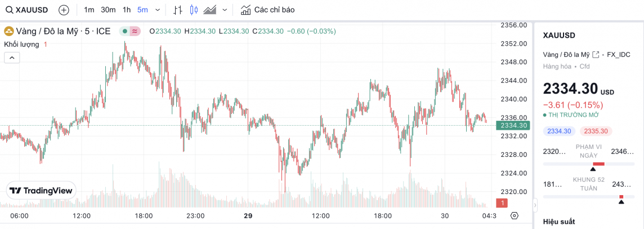Click the add symbol plus icon
This screenshot has width=644, height=229.
tap(64, 10)
